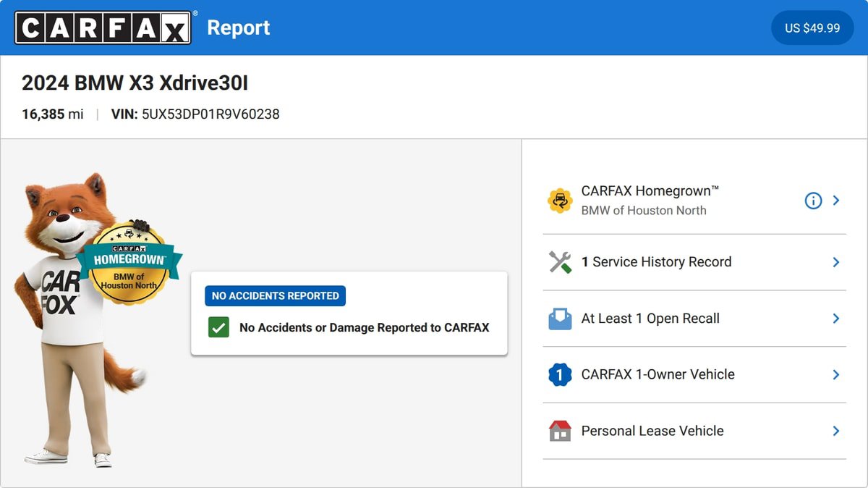The image size is (868, 488).
Task: Expand the Service History Record chevron
Action: tap(836, 262)
